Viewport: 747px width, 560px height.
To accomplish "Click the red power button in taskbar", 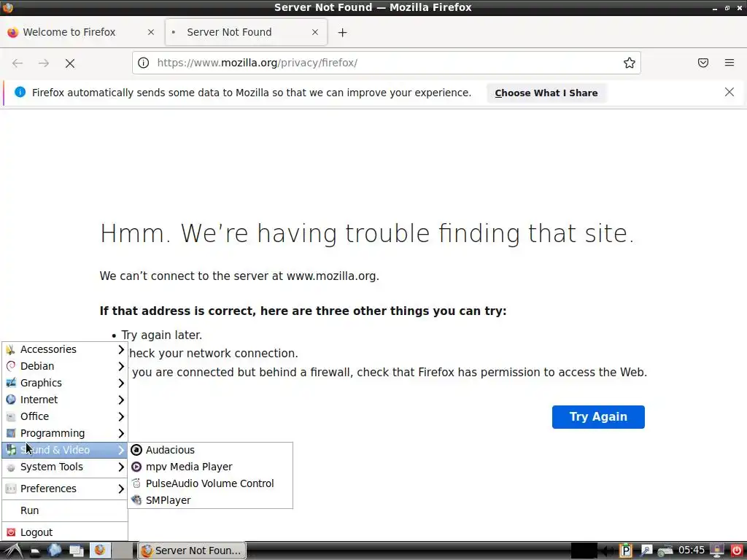I will point(736,551).
